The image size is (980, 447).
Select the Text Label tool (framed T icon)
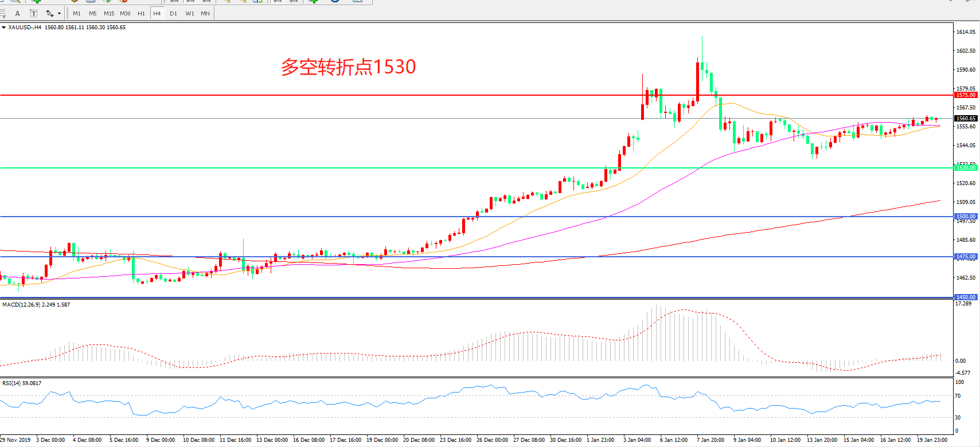[34, 13]
